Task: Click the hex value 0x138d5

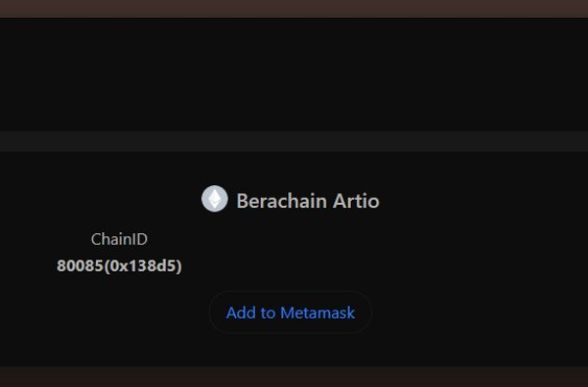Action: [143, 266]
